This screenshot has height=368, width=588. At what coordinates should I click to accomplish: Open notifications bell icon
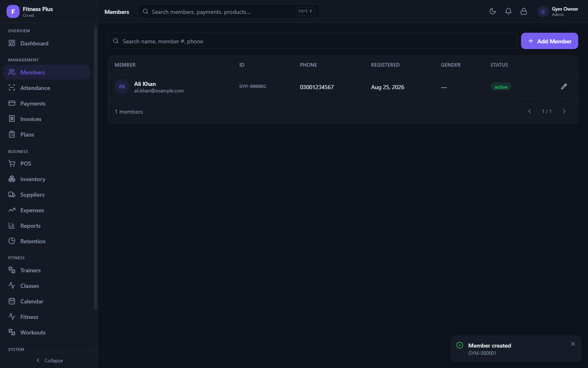(x=508, y=11)
